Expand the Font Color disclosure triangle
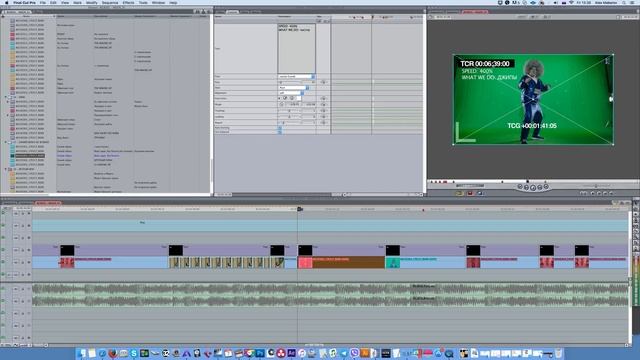 click(x=279, y=98)
